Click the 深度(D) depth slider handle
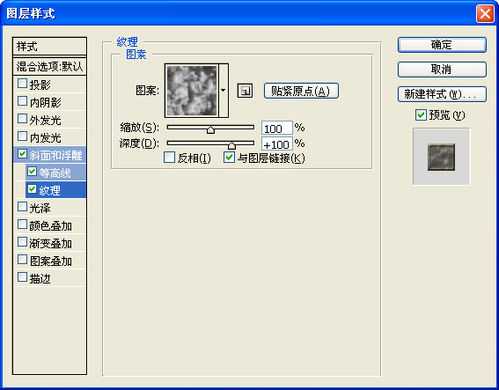Image resolution: width=499 pixels, height=390 pixels. point(232,145)
